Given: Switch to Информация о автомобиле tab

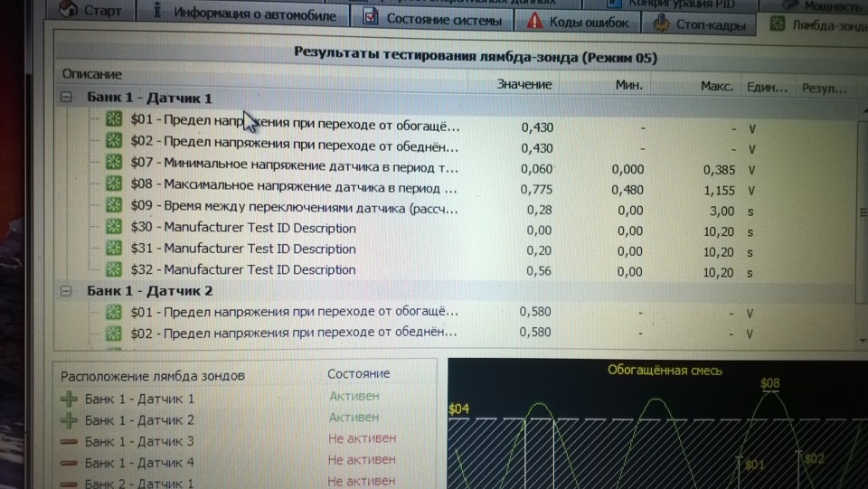Looking at the screenshot, I should click(x=243, y=12).
